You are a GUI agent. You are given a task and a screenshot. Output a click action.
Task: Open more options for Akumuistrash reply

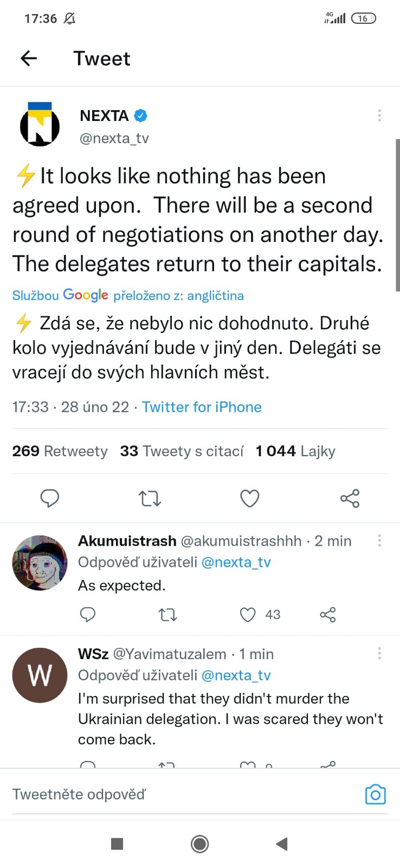pyautogui.click(x=379, y=540)
